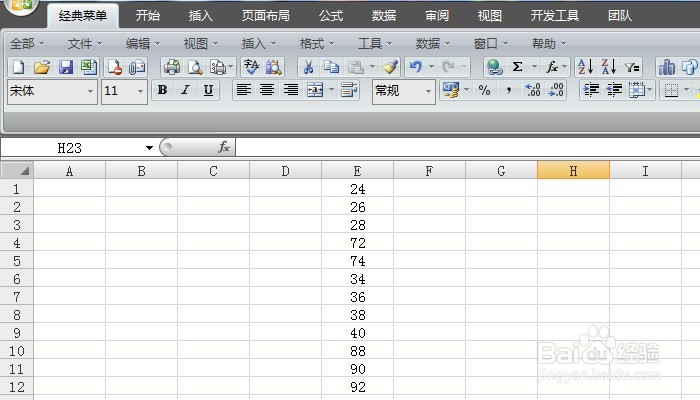Switch to the 页面布局 ribbon tab
Image resolution: width=700 pixels, height=400 pixels.
click(266, 16)
